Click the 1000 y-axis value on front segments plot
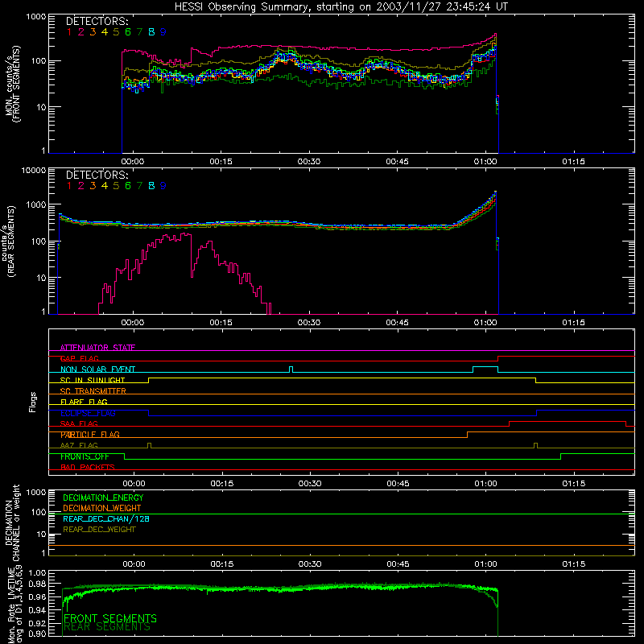 tap(35, 17)
